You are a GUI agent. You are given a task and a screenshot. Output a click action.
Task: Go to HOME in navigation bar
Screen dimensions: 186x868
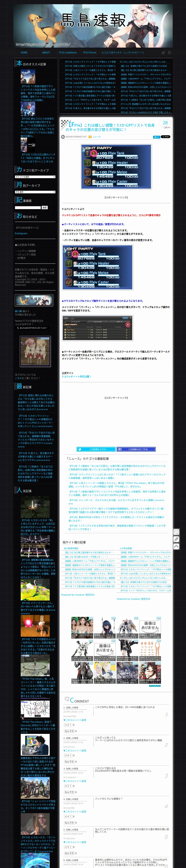[24, 53]
